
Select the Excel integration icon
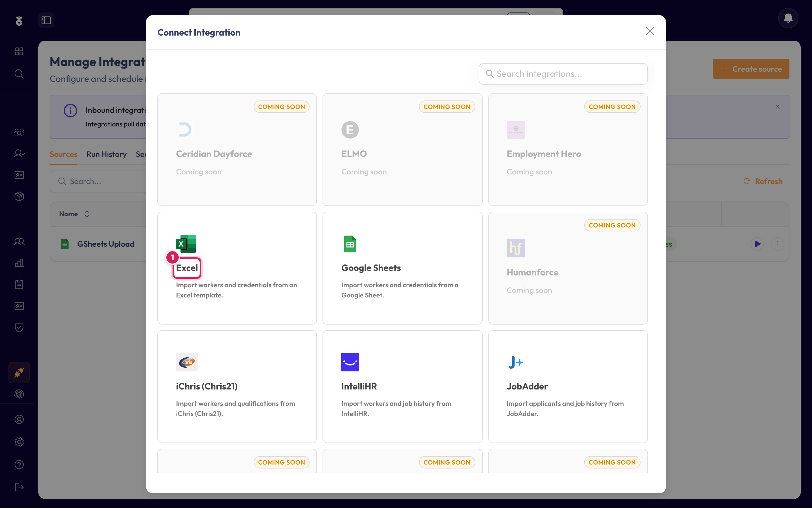pyautogui.click(x=186, y=244)
